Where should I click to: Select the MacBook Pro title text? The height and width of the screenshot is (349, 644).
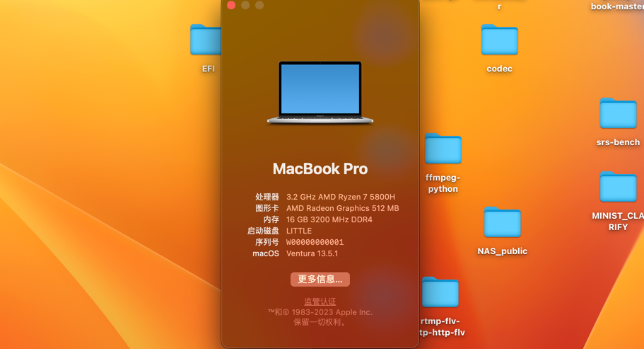pos(320,169)
